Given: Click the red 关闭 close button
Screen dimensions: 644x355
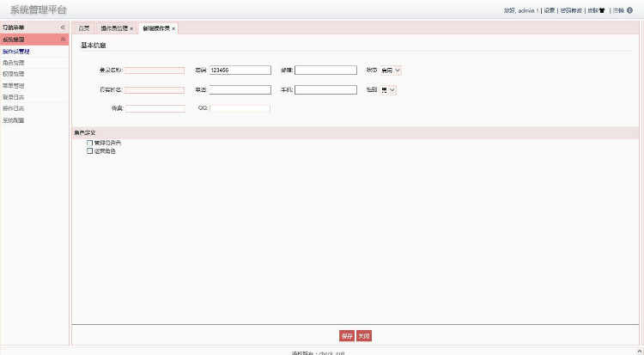Looking at the screenshot, I should pyautogui.click(x=364, y=336).
